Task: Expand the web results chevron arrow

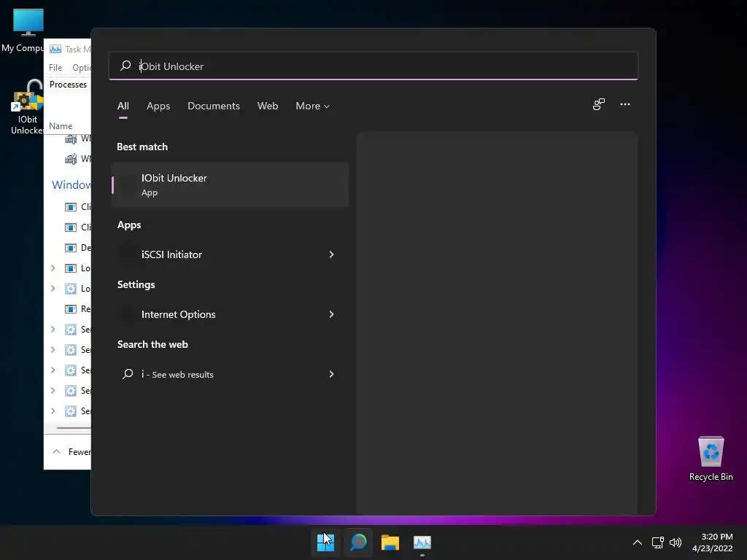Action: click(332, 374)
